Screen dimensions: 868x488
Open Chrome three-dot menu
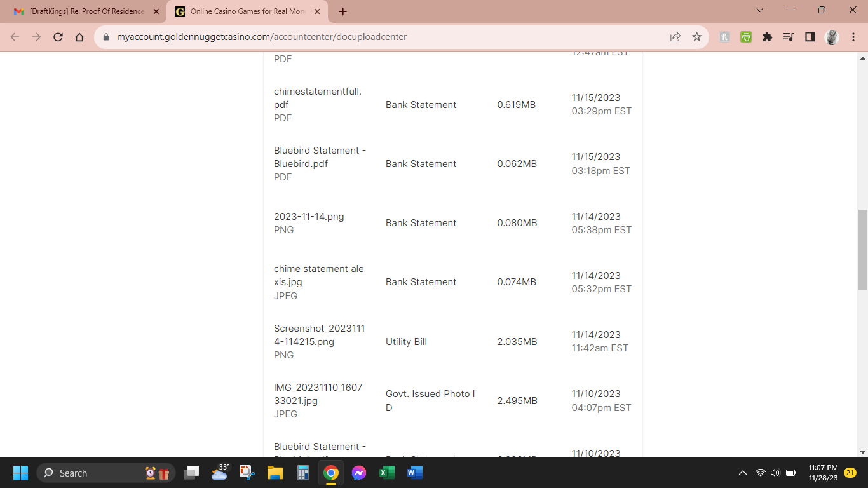tap(853, 37)
